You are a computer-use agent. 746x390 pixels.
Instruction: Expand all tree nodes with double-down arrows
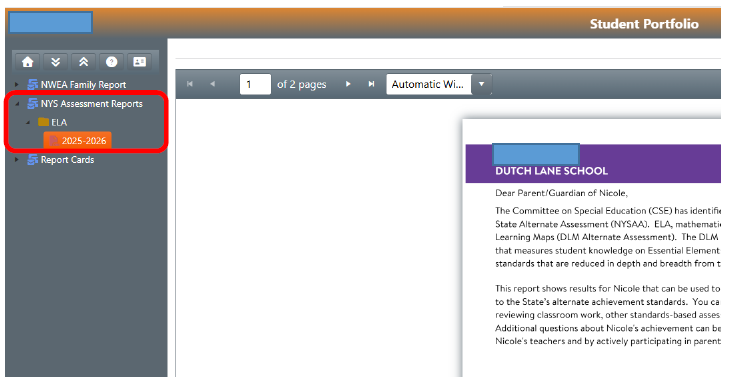click(x=56, y=62)
